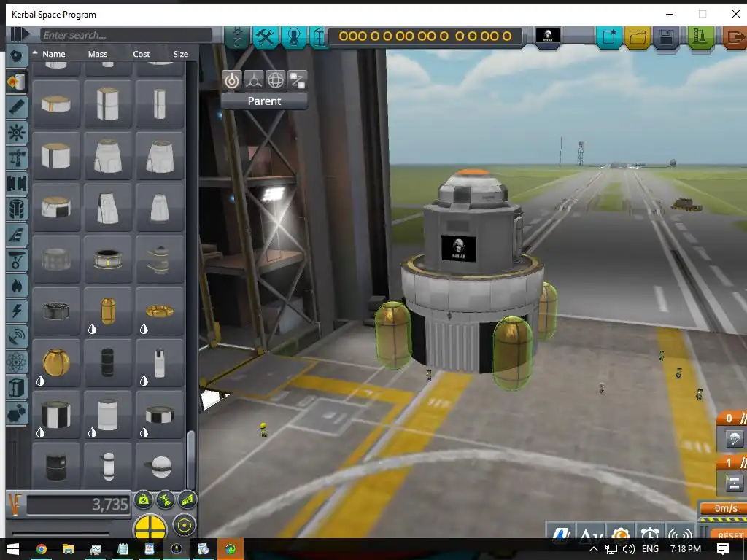Open File Explorer from the taskbar
The height and width of the screenshot is (560, 747).
point(68,549)
